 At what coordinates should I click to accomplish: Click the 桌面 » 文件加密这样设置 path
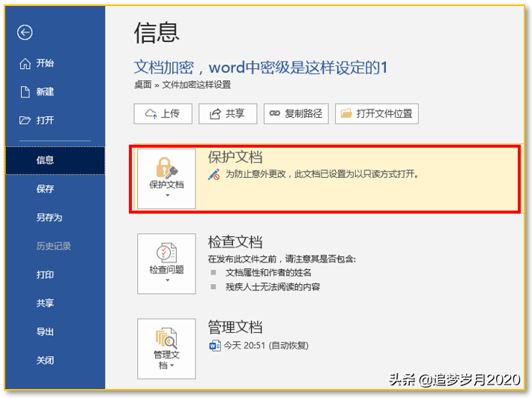tap(183, 85)
